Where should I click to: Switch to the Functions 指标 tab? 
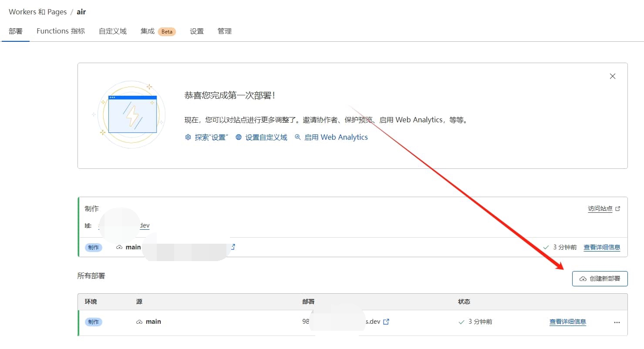[x=61, y=31]
